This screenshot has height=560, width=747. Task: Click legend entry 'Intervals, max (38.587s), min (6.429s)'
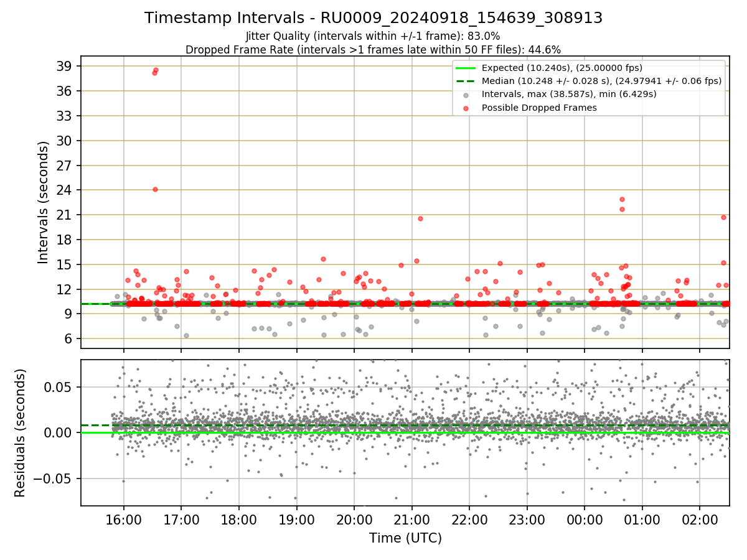(x=569, y=94)
